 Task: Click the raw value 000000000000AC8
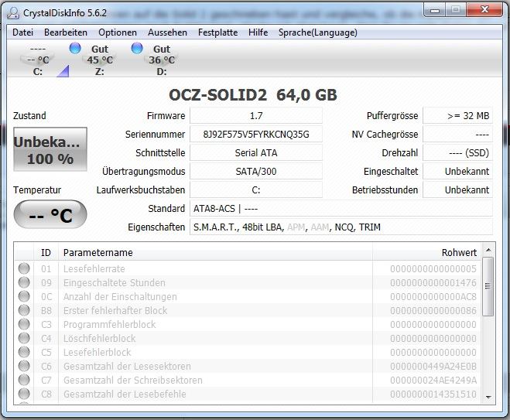433,297
